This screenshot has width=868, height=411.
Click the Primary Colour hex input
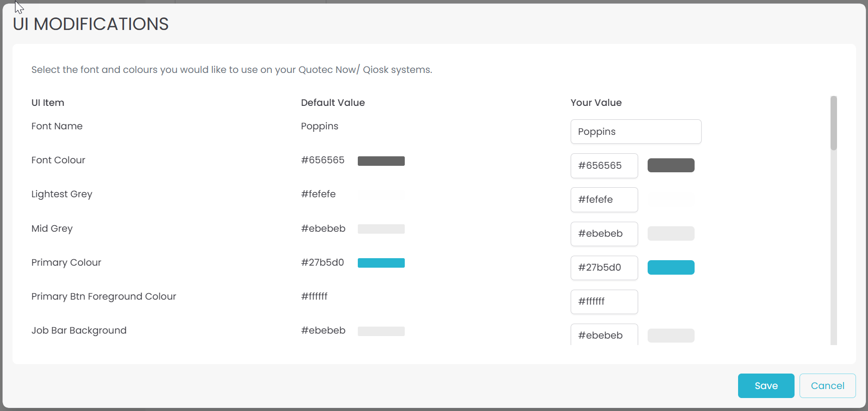(604, 268)
